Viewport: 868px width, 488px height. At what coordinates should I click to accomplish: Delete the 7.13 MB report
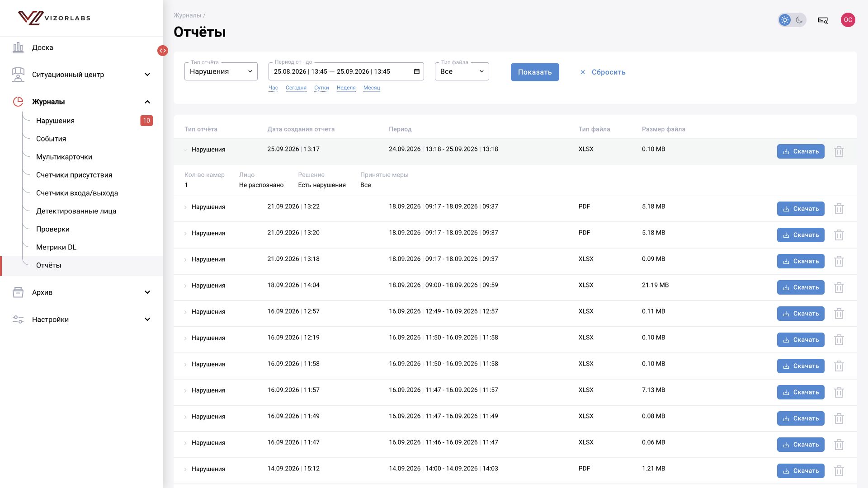coord(839,392)
